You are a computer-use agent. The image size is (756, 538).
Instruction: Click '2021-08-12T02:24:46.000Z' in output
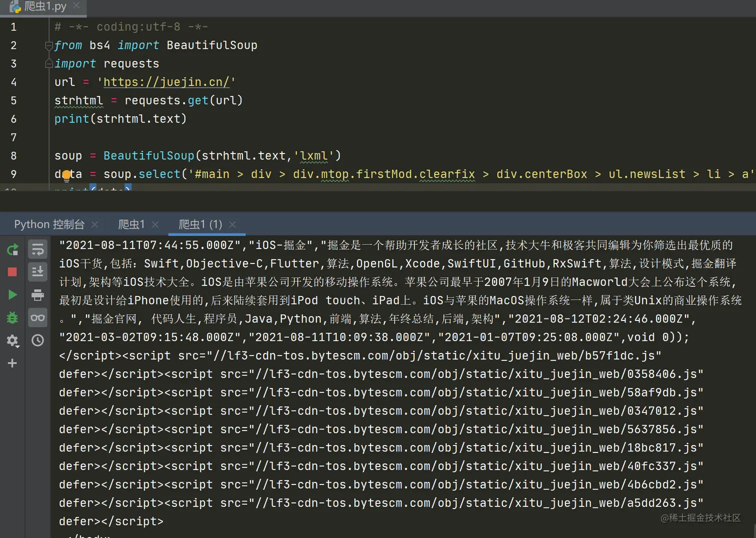[x=600, y=319]
